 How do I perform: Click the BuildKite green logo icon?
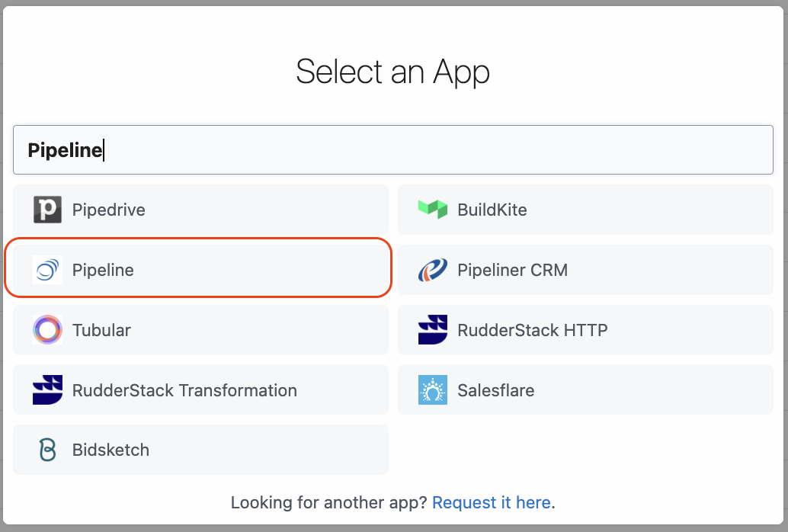[x=433, y=209]
